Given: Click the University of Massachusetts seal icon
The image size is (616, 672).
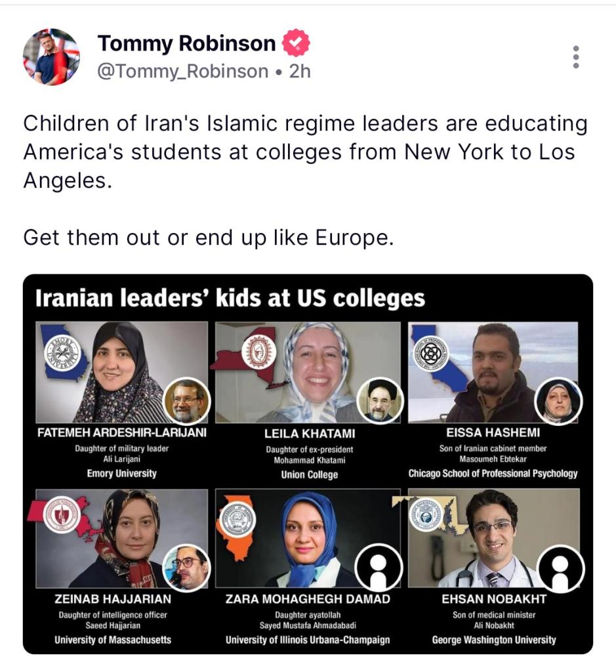Looking at the screenshot, I should click(61, 515).
